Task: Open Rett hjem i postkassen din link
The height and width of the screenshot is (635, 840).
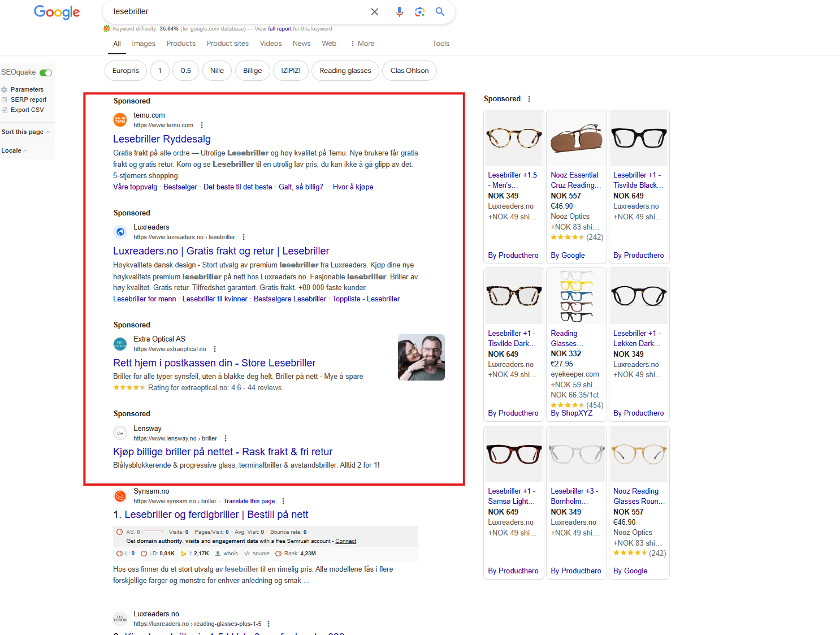Action: click(214, 363)
